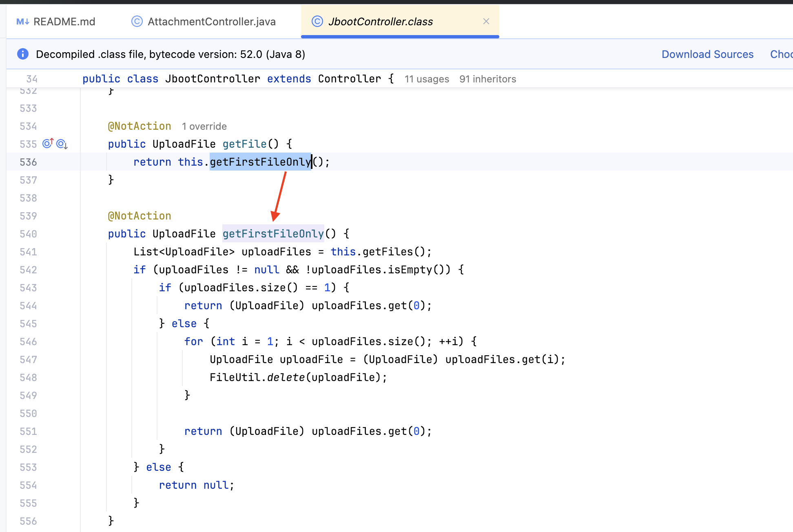Click the Markdown icon on README.md tab
This screenshot has height=532, width=793.
(22, 22)
